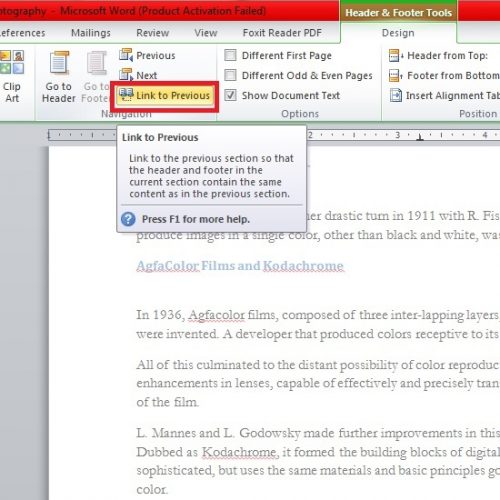
Task: Toggle Link to Previous button
Action: coord(165,95)
